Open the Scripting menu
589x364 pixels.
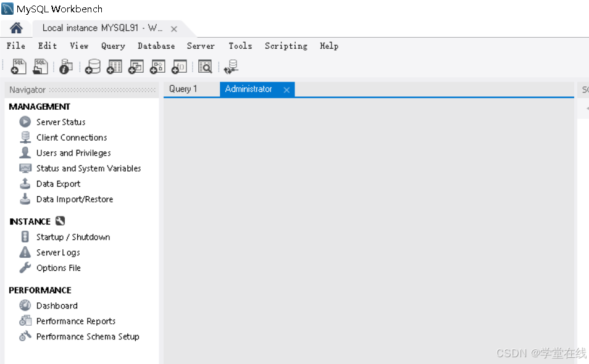(286, 46)
